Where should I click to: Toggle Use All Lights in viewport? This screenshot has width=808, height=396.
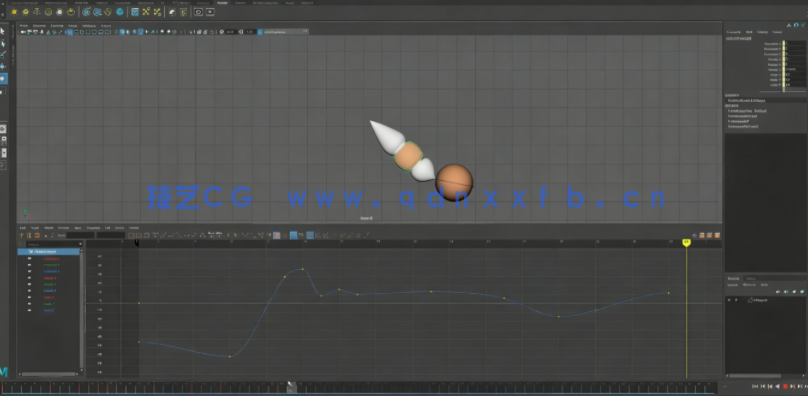tap(147, 32)
